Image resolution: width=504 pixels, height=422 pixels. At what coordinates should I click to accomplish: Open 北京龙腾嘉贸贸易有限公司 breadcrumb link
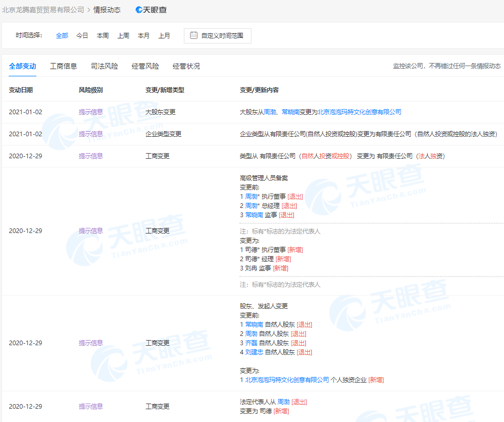click(43, 10)
